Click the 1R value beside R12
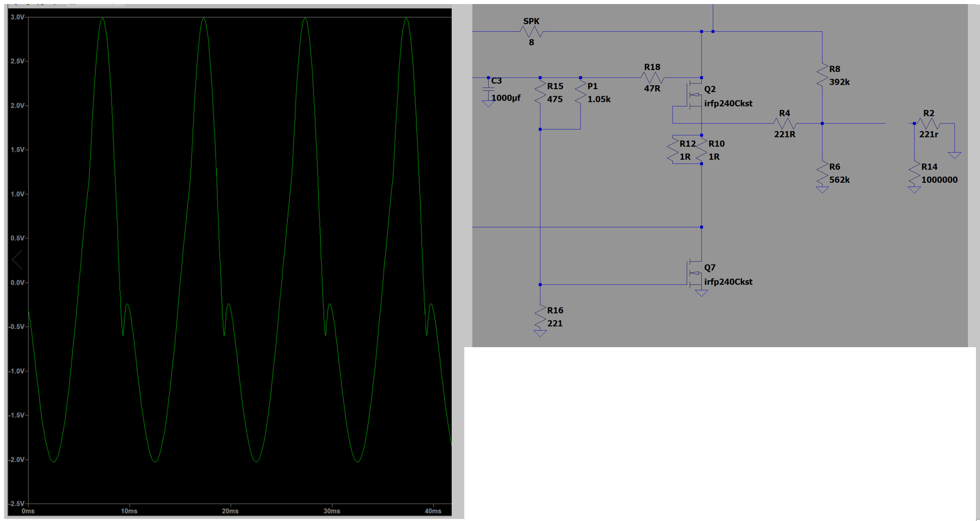This screenshot has width=980, height=521. click(685, 157)
